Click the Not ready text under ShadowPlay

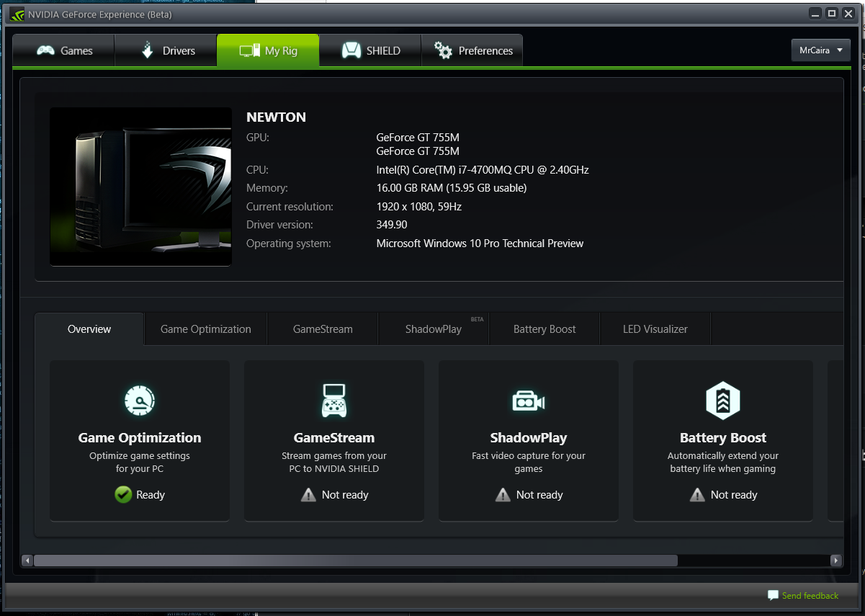[x=539, y=495]
